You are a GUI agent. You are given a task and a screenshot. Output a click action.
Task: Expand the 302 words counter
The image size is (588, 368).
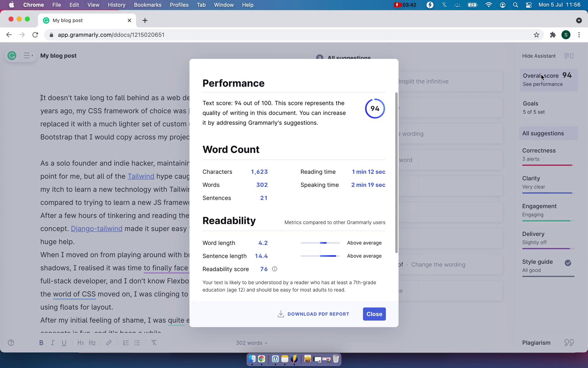252,343
